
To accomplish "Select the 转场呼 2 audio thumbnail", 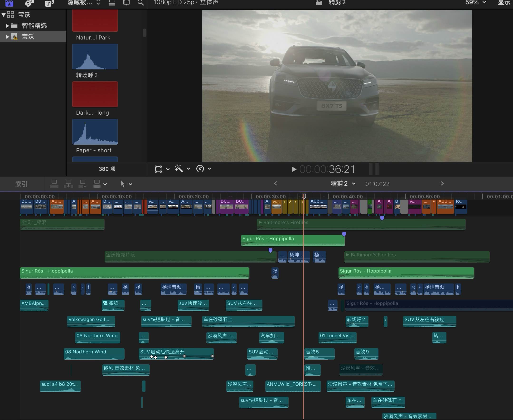I will click(95, 57).
